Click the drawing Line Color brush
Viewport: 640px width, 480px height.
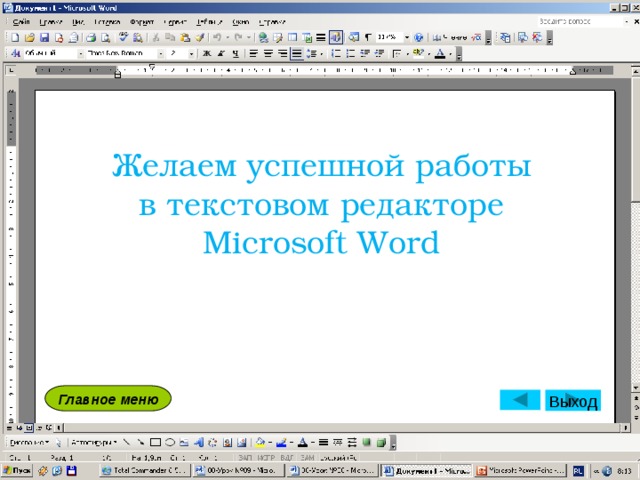[281, 442]
